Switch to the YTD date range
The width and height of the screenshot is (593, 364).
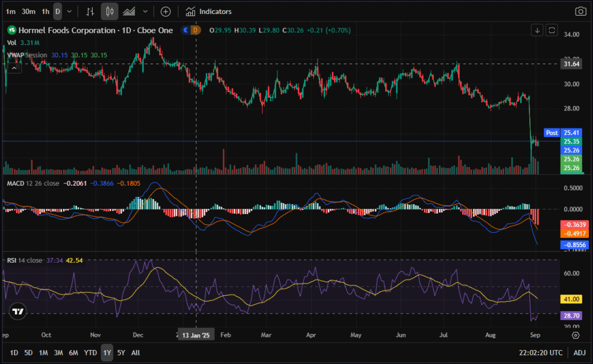pyautogui.click(x=90, y=352)
